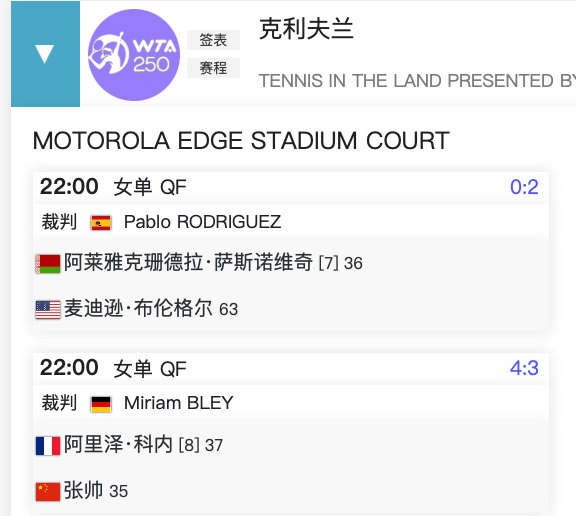Click the France flag icon

48,446
